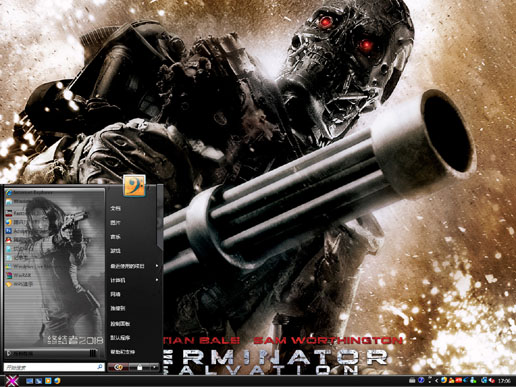
Task: Open browser globe icon in quick launch
Action: click(x=57, y=381)
